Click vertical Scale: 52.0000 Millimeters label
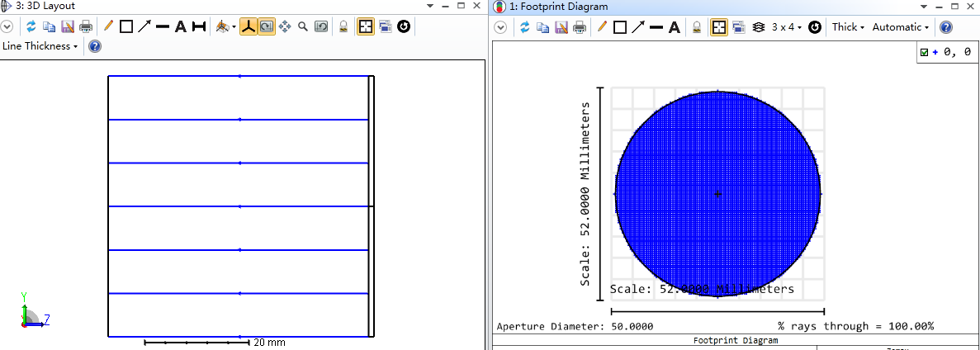The image size is (980, 350). pyautogui.click(x=585, y=193)
